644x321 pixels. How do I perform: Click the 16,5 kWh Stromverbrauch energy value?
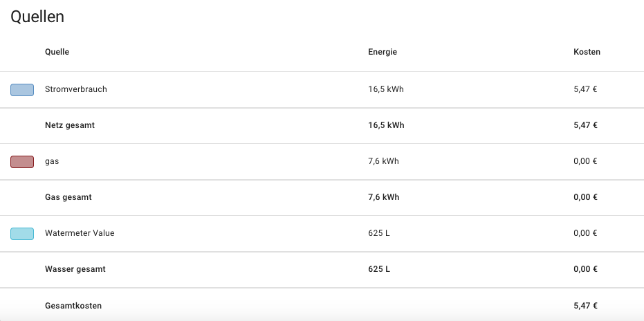click(386, 89)
